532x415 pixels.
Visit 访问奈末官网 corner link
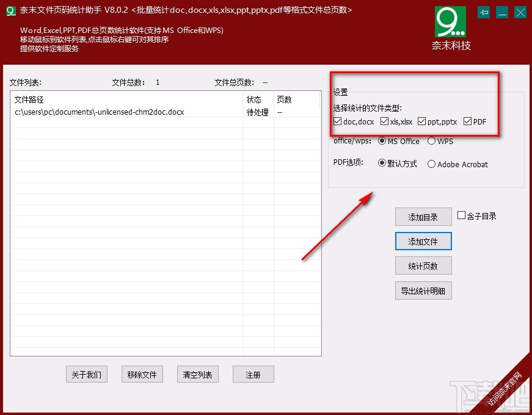point(505,389)
